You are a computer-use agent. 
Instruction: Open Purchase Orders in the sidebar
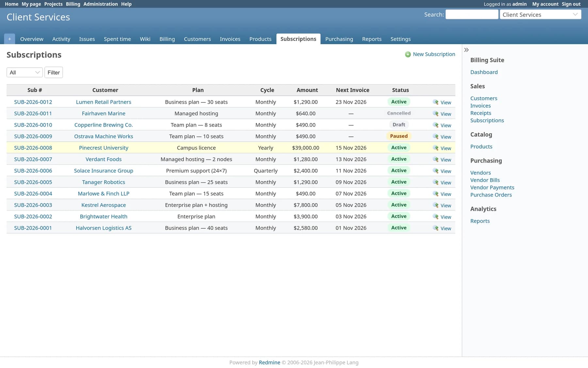491,195
